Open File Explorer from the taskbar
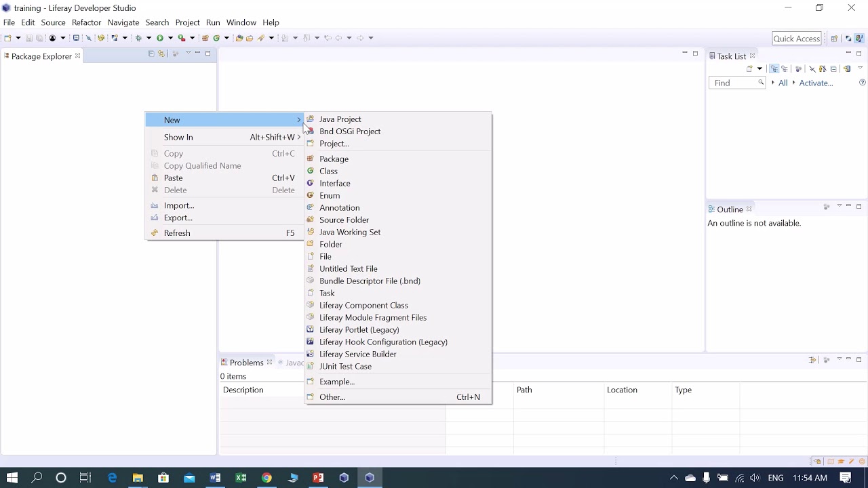 [138, 478]
